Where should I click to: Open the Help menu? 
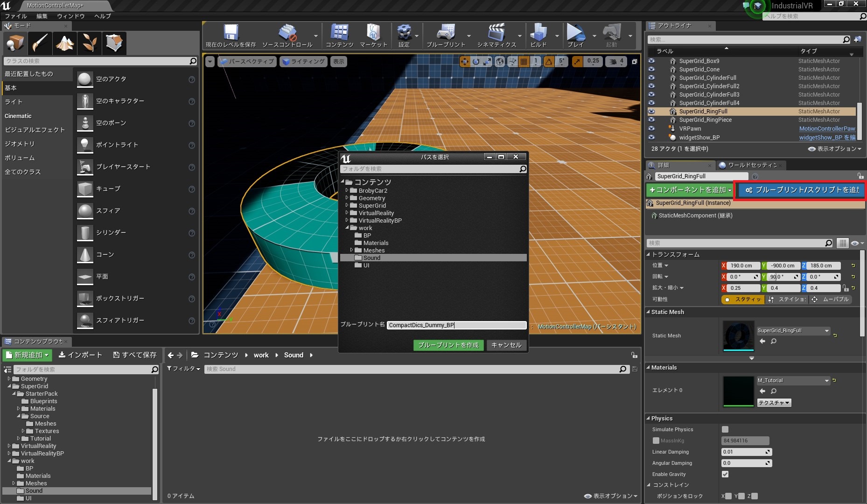click(103, 16)
